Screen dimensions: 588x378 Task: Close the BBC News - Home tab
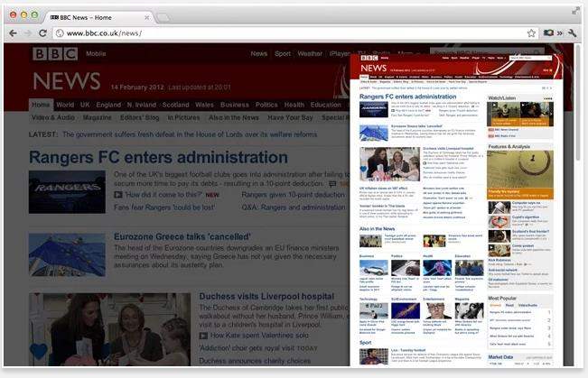[147, 18]
